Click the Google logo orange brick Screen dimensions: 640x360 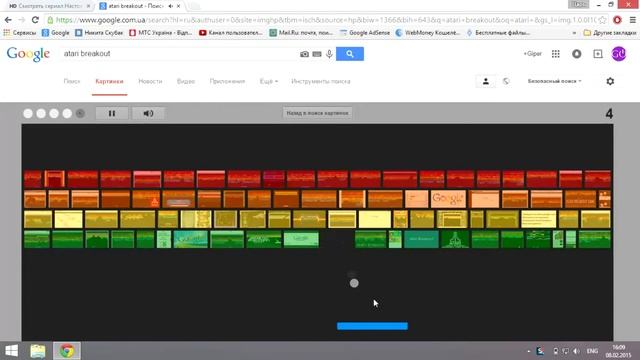[x=448, y=199]
